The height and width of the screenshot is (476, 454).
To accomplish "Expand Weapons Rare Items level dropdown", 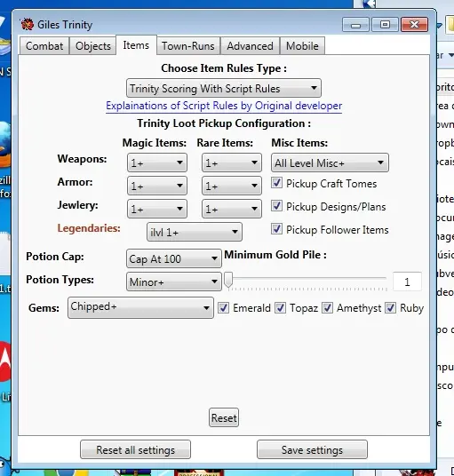I will point(231,163).
